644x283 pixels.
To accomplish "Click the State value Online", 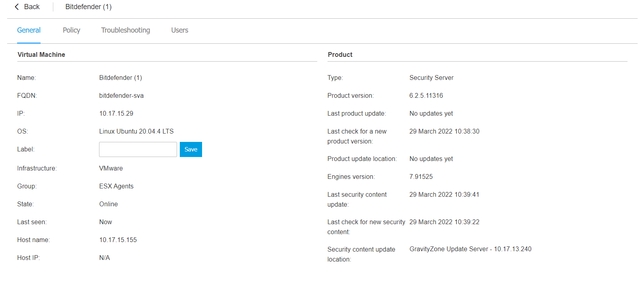I will point(109,204).
